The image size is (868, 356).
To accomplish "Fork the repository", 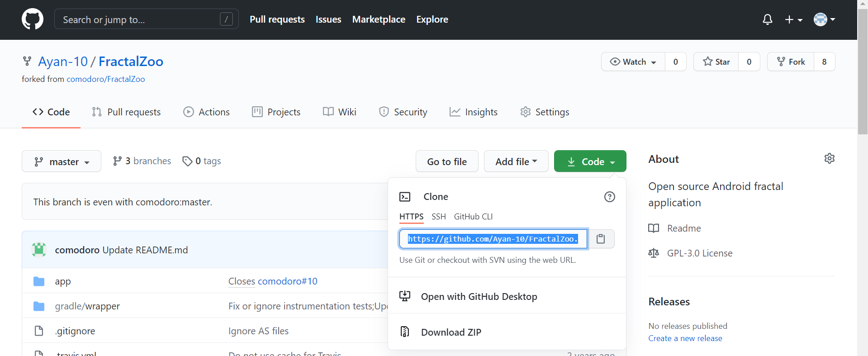I will pyautogui.click(x=791, y=62).
